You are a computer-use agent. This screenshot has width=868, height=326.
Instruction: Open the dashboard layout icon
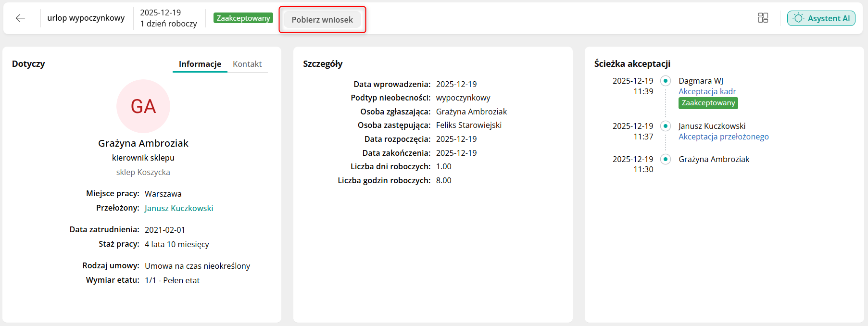coord(764,17)
